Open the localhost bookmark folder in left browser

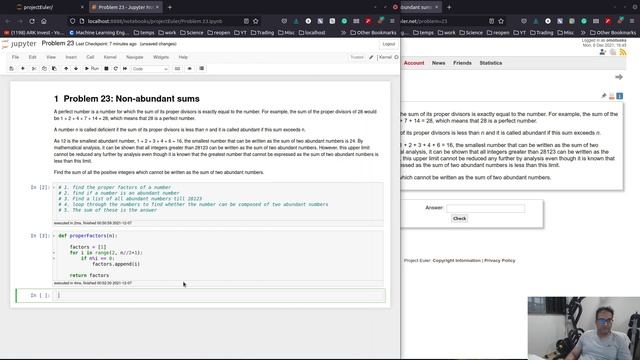point(312,32)
